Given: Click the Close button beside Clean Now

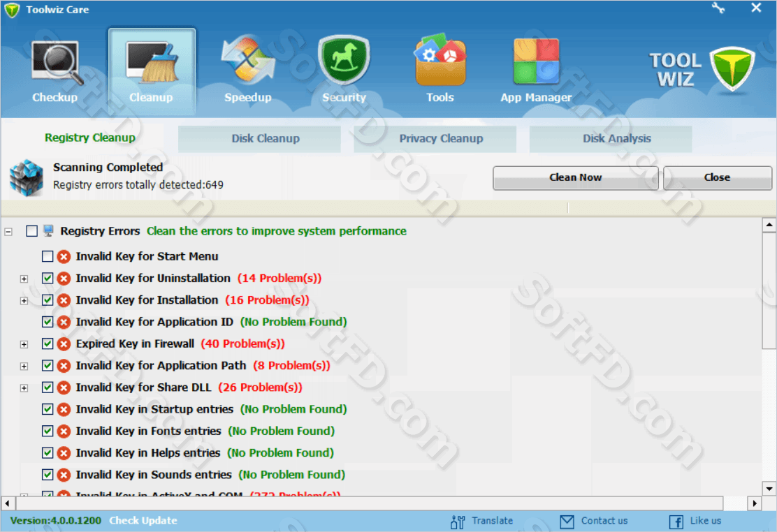Looking at the screenshot, I should point(717,178).
